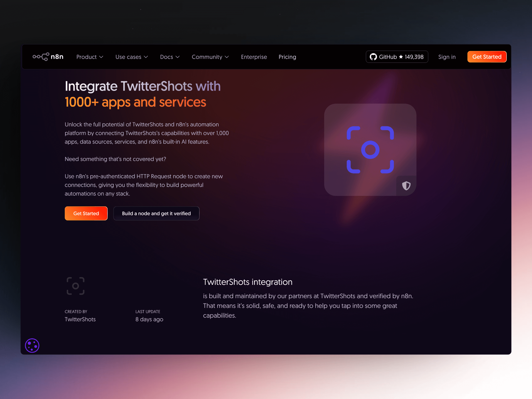Screen dimensions: 532x399
Task: Click the GitHub octocat icon
Action: click(x=373, y=57)
